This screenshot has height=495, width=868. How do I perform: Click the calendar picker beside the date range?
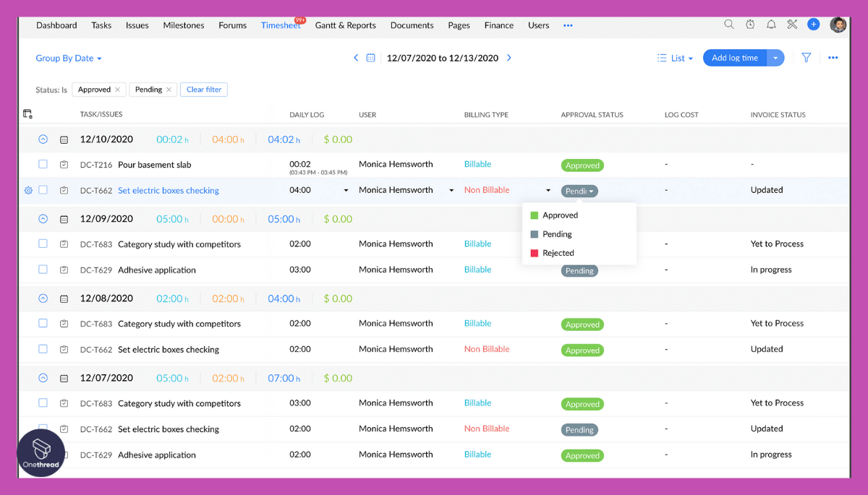(371, 58)
